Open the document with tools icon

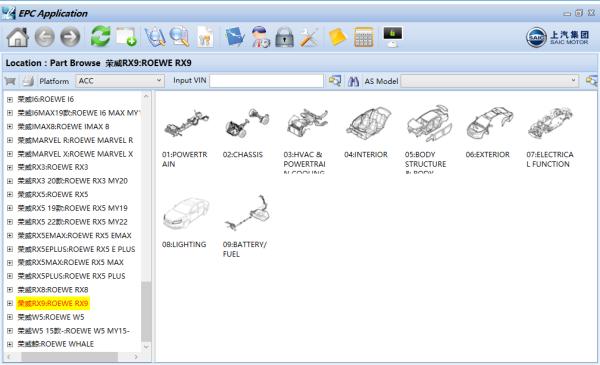click(x=205, y=37)
